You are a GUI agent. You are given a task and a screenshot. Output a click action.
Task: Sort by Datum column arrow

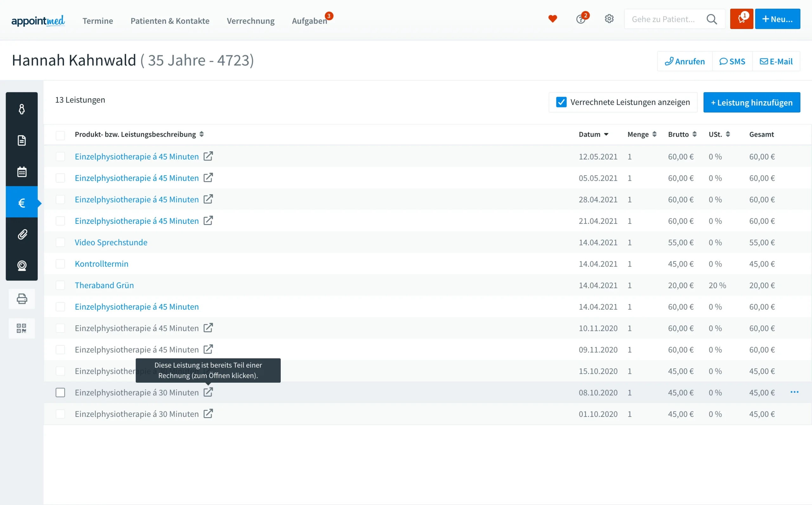(x=606, y=134)
